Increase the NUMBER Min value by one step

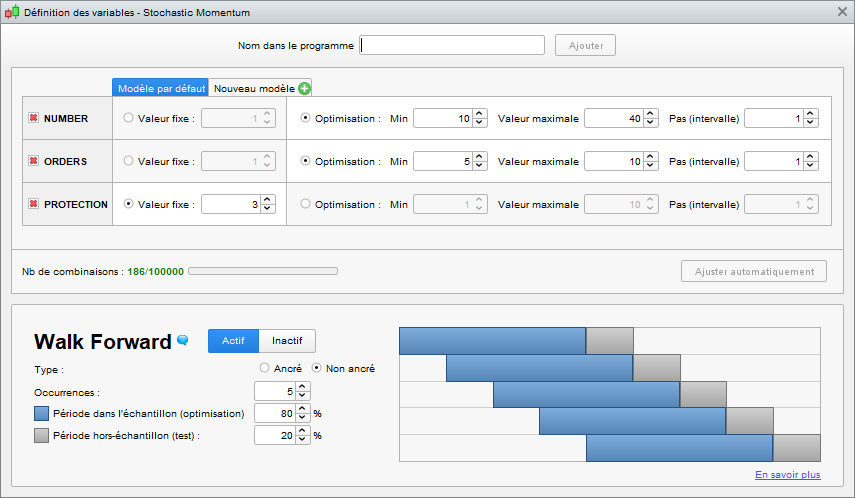[x=480, y=114]
